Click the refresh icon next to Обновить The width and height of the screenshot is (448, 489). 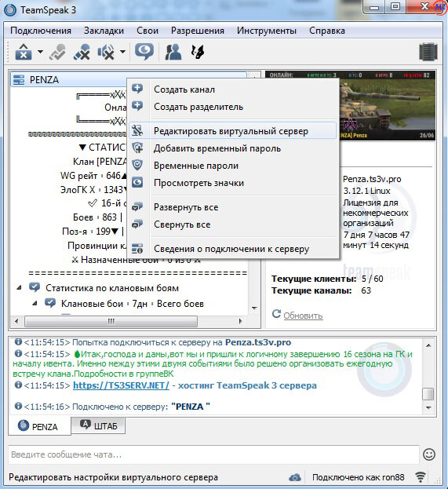[x=276, y=314]
